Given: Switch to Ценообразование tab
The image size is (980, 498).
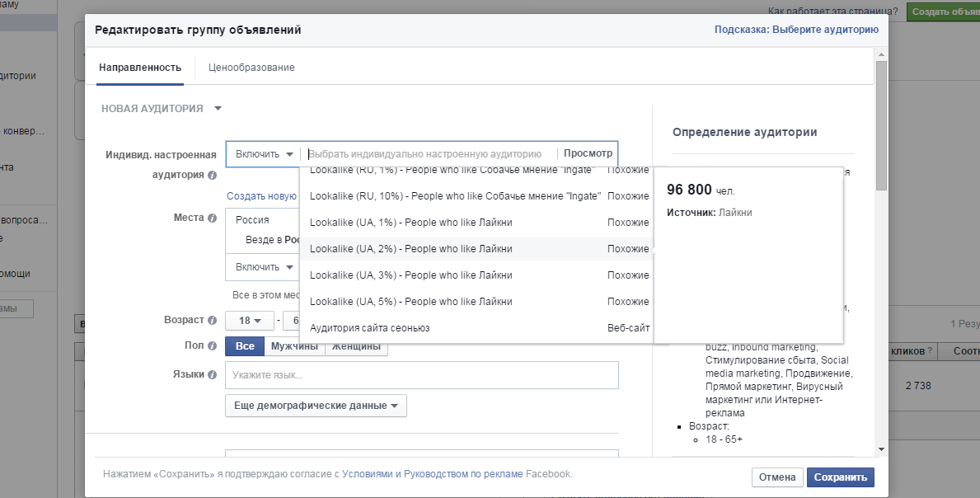Looking at the screenshot, I should [x=251, y=68].
